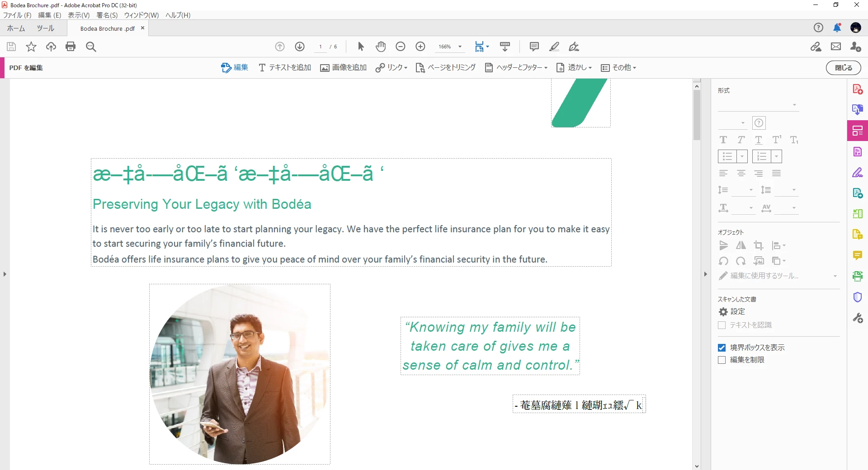Click the save file icon
This screenshot has width=868, height=470.
pyautogui.click(x=11, y=47)
